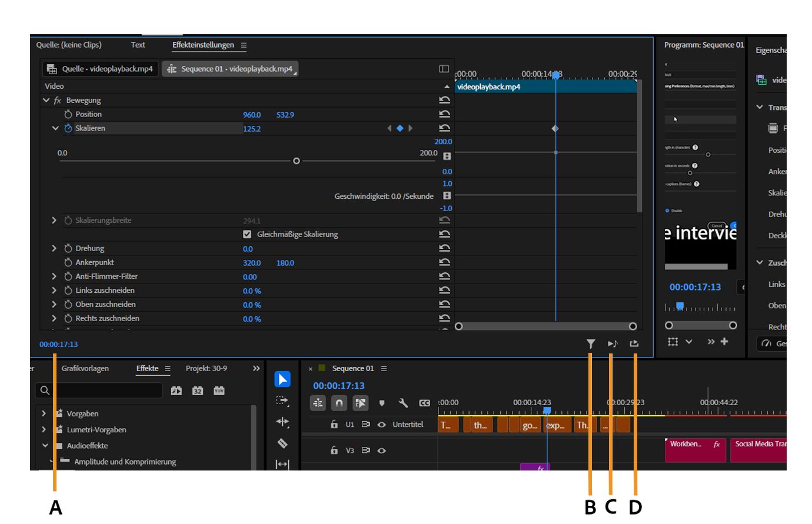Collapse the Audioeffekte folder

45,446
